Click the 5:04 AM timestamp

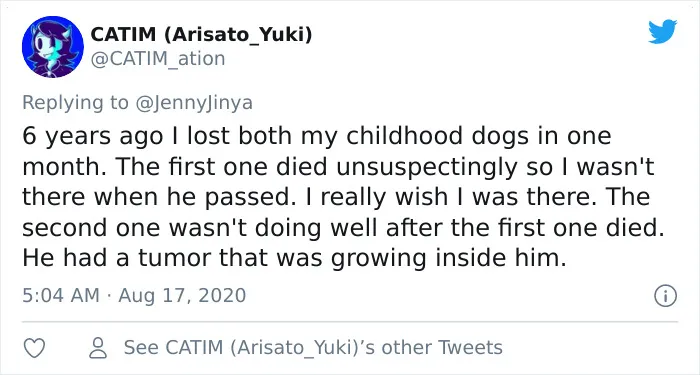click(61, 296)
